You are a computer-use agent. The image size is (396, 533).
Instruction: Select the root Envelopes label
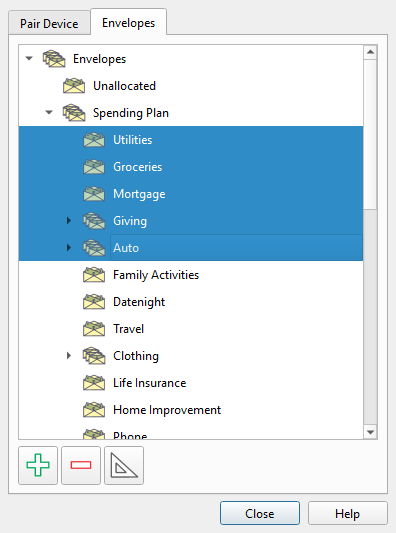coord(99,59)
